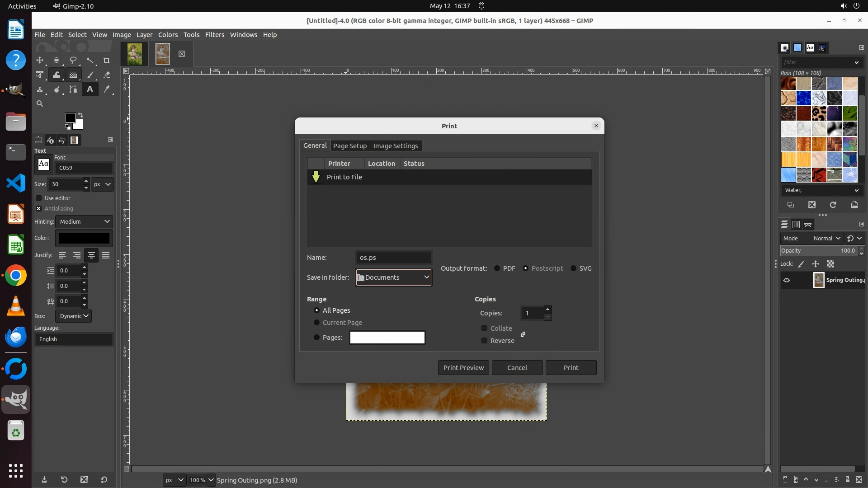Toggle visibility of Spring Outing layer
Image resolution: width=868 pixels, height=488 pixels.
pyautogui.click(x=787, y=280)
